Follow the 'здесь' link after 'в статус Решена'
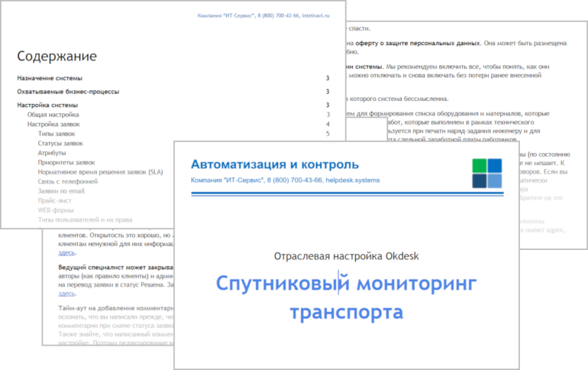 point(66,294)
